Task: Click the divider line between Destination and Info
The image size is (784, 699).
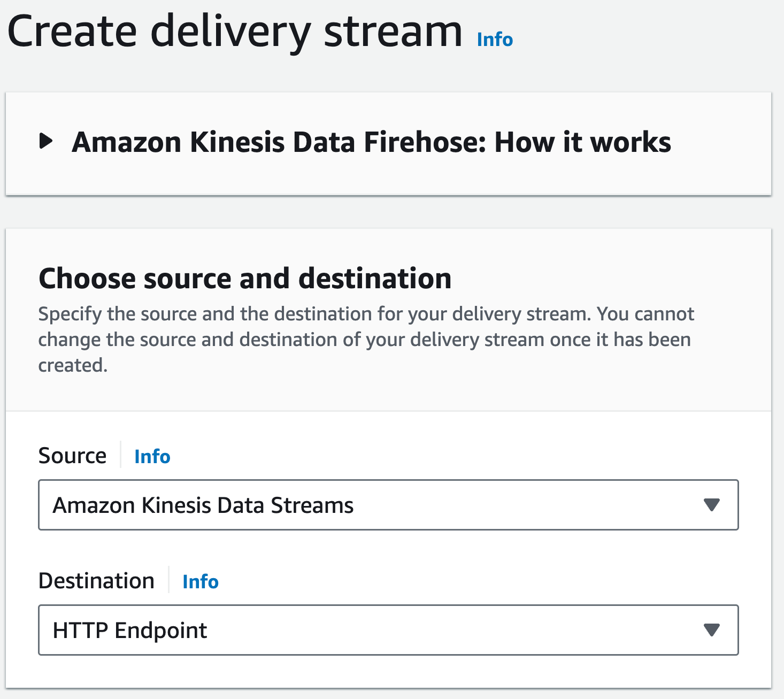Action: 168,580
